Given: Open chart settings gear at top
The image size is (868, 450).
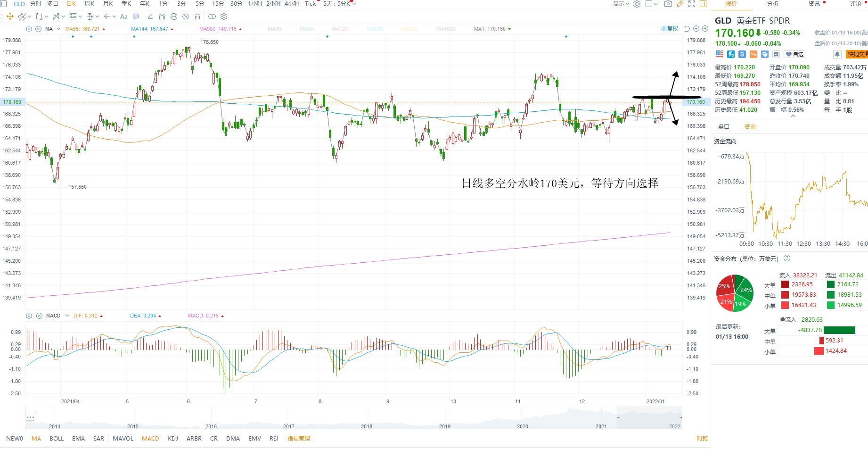Looking at the screenshot, I should click(x=637, y=4).
